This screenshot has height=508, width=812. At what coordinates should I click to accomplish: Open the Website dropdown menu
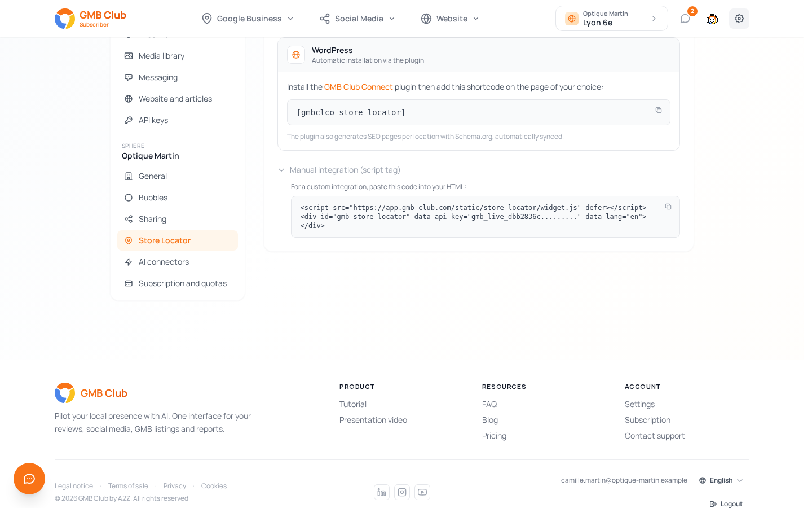click(x=450, y=19)
